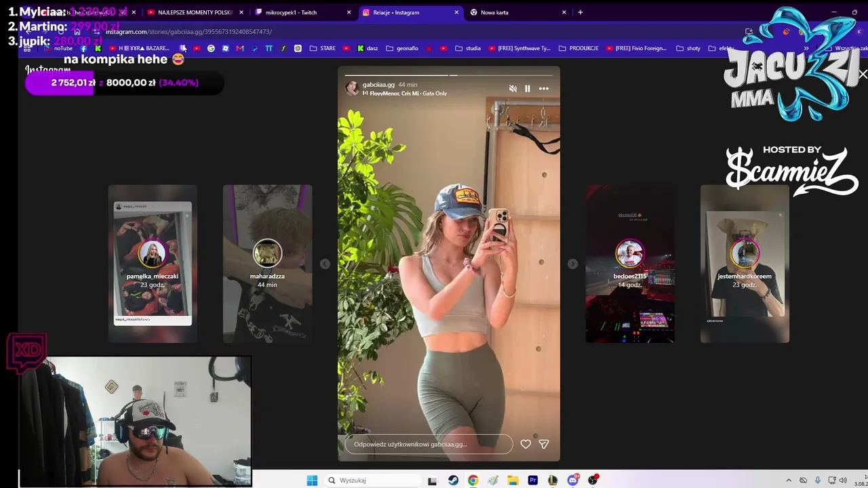Image resolution: width=868 pixels, height=488 pixels.
Task: Share the story using the paper plane icon
Action: [543, 444]
